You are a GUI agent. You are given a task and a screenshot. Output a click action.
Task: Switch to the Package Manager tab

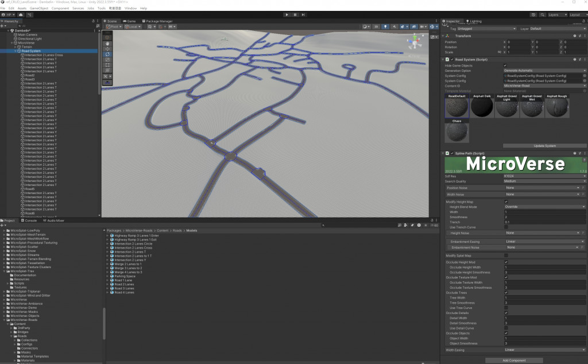(157, 21)
